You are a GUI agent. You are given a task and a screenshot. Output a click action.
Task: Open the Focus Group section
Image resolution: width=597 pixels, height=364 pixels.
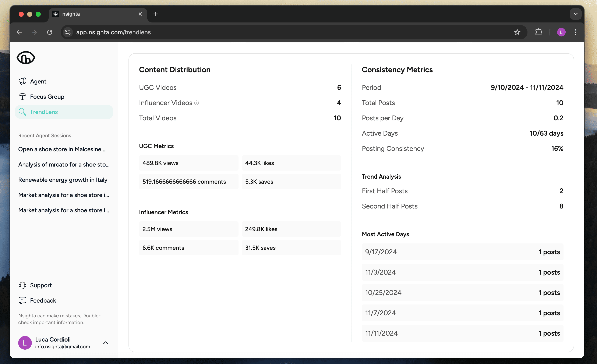47,96
